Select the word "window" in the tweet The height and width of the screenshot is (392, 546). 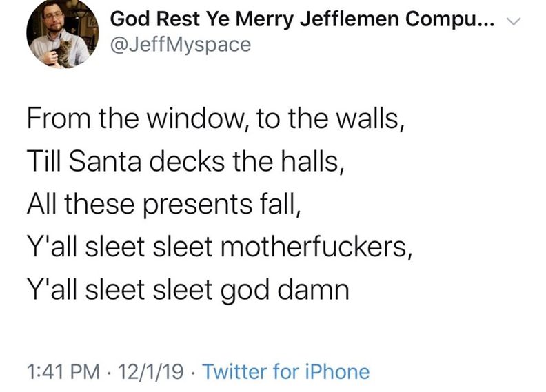click(x=198, y=119)
